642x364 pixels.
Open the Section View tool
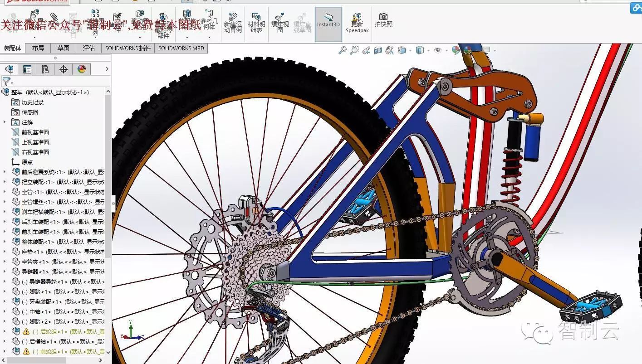(x=378, y=50)
